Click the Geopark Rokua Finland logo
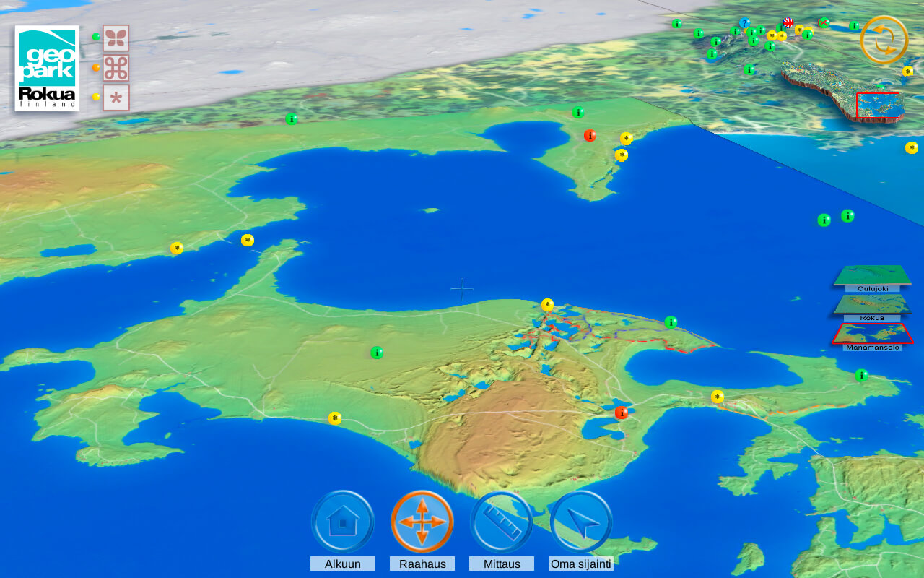 47,69
